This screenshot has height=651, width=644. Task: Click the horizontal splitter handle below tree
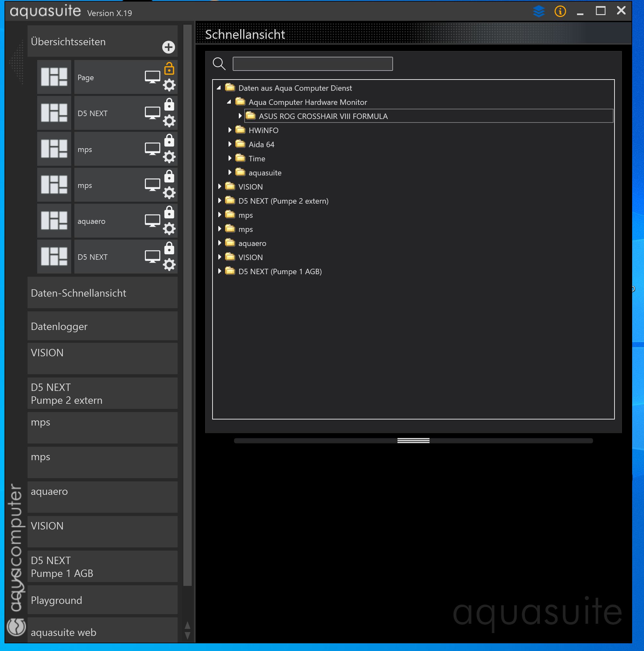click(413, 441)
